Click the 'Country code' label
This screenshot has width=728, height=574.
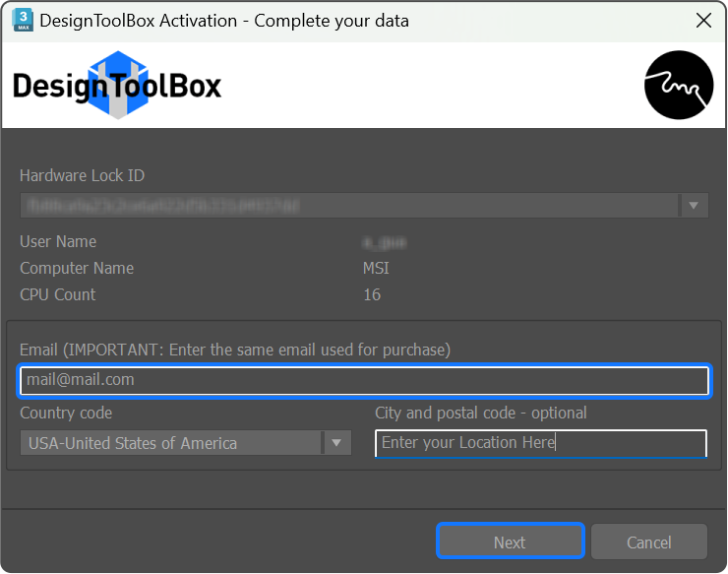pyautogui.click(x=66, y=413)
